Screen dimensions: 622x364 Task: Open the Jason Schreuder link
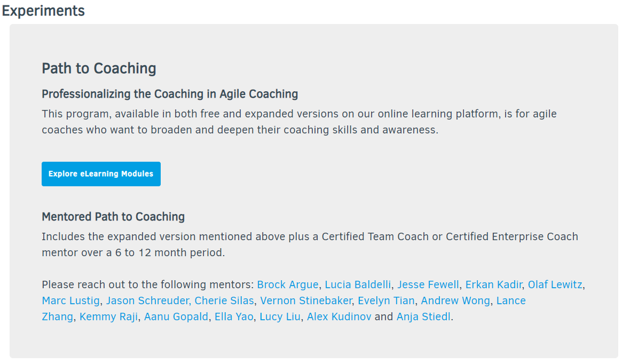tap(147, 300)
